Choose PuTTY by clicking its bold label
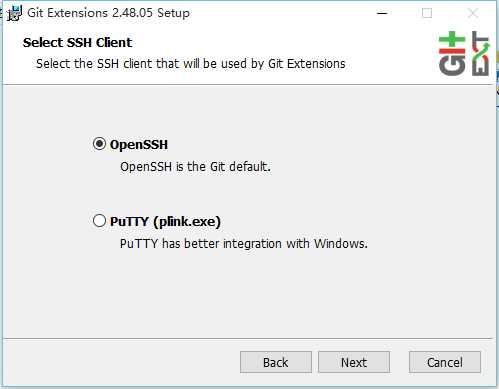 (165, 222)
